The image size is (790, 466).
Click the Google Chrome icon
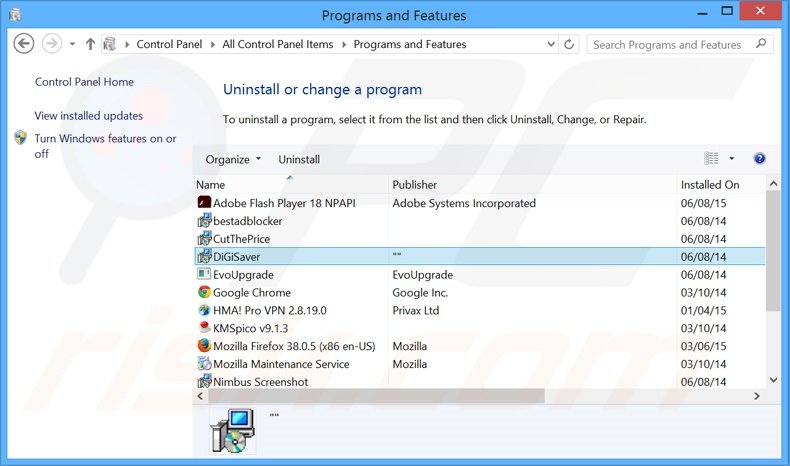[x=204, y=292]
